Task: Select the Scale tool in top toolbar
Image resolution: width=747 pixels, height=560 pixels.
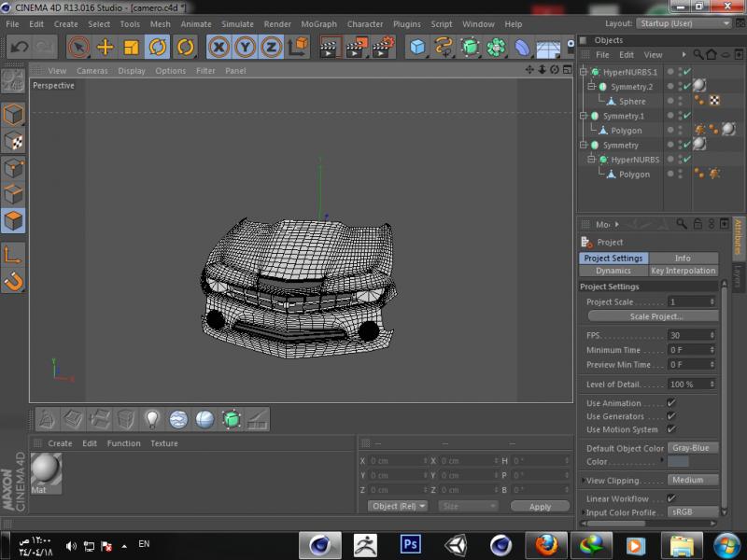Action: coord(132,47)
